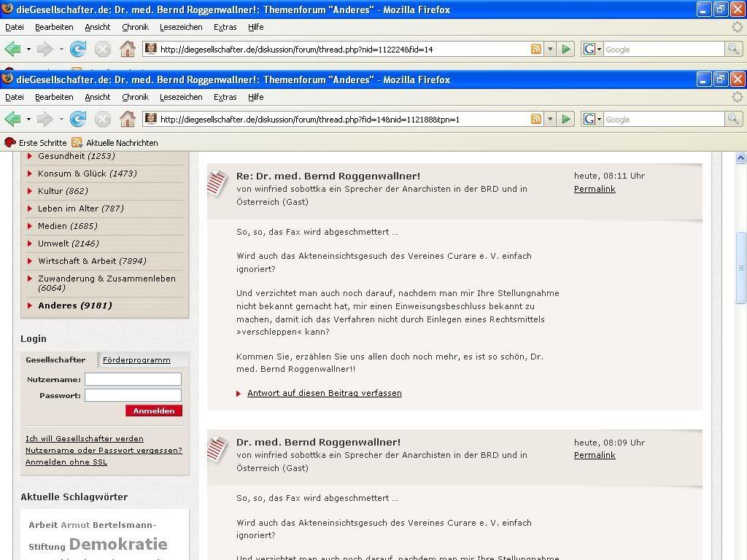The image size is (747, 560).
Task: Open the Google search engine dropdown in front window
Action: point(592,120)
